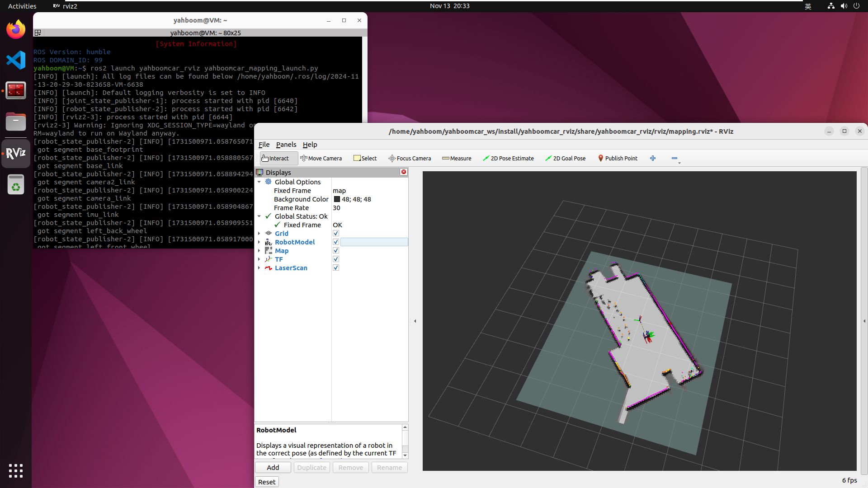Expand the Grid display item
The width and height of the screenshot is (868, 488).
(259, 234)
